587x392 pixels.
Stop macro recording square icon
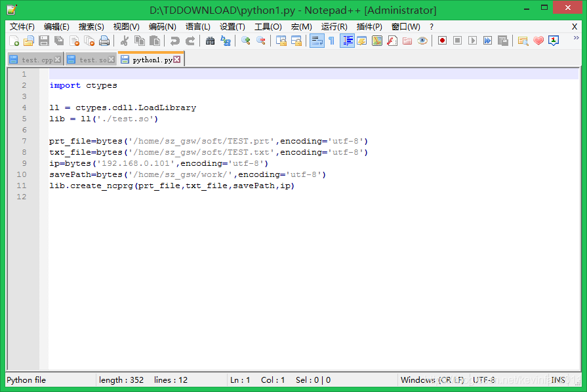click(x=457, y=41)
